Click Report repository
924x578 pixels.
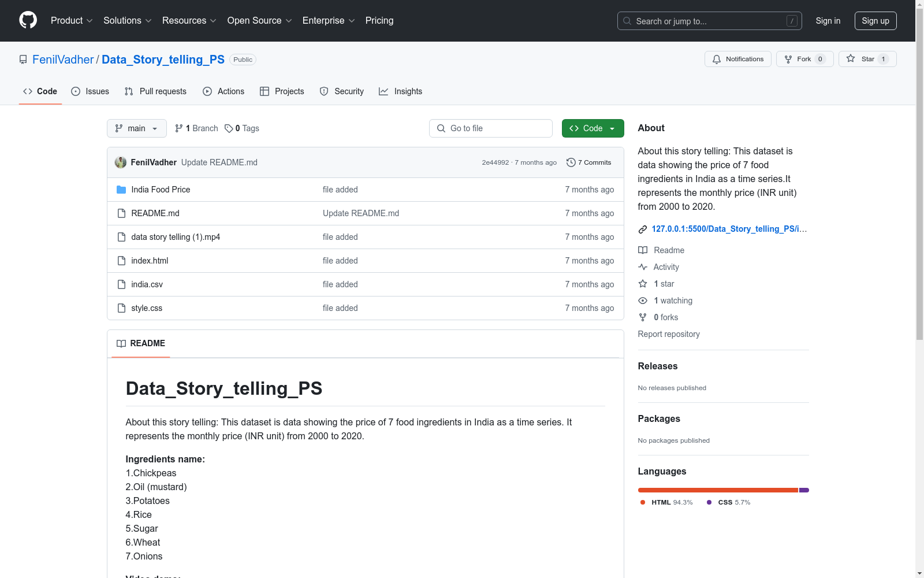[669, 334]
